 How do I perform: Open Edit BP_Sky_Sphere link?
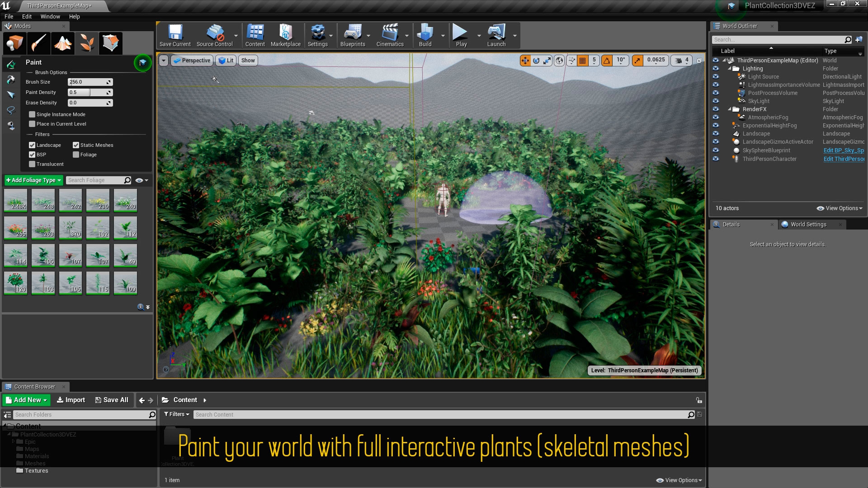(x=844, y=150)
